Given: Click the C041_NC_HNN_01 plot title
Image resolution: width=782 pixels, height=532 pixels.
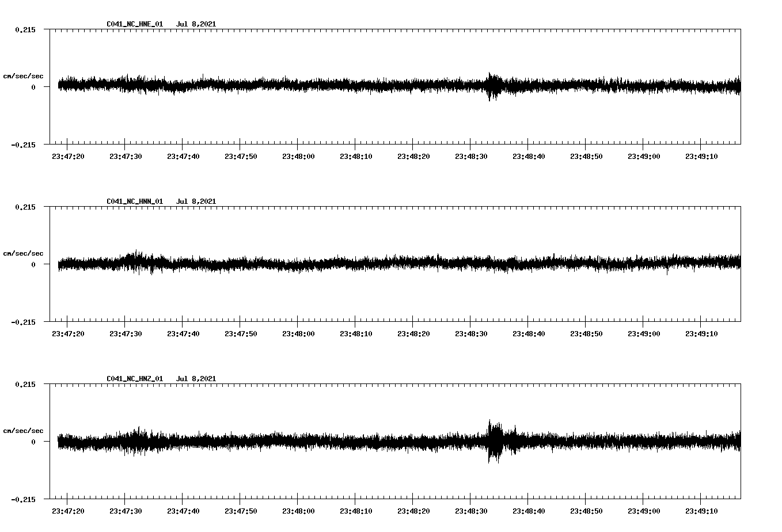Looking at the screenshot, I should [x=135, y=202].
